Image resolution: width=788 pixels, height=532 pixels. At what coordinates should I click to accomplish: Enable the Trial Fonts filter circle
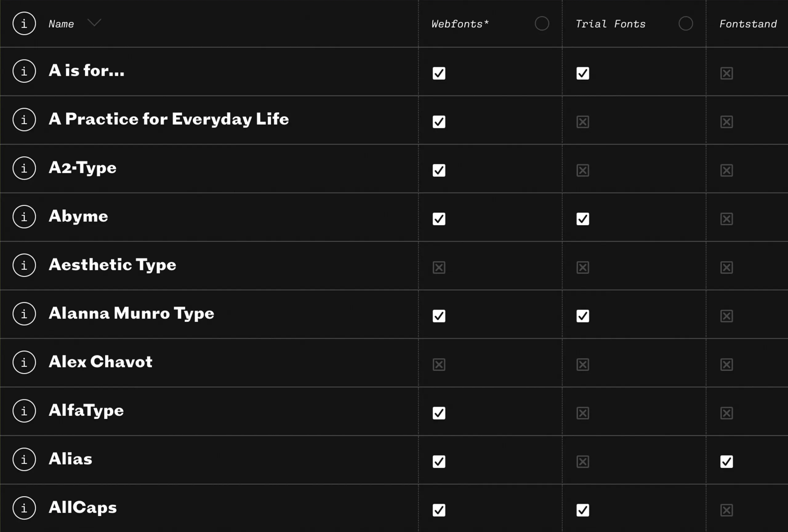tap(685, 23)
